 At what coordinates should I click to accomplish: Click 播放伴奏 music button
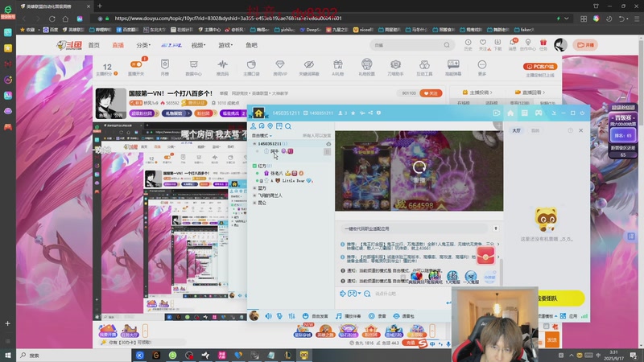click(348, 316)
